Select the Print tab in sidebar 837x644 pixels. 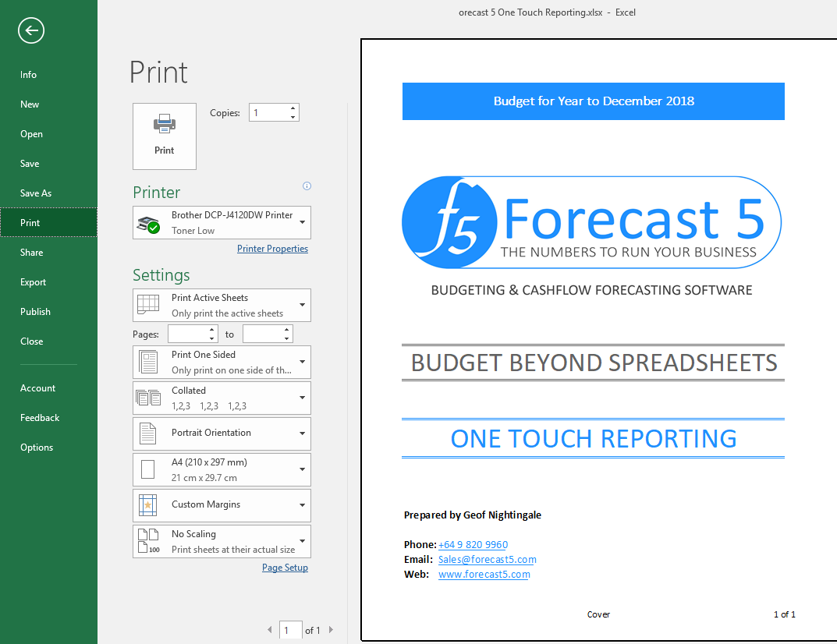click(x=48, y=222)
